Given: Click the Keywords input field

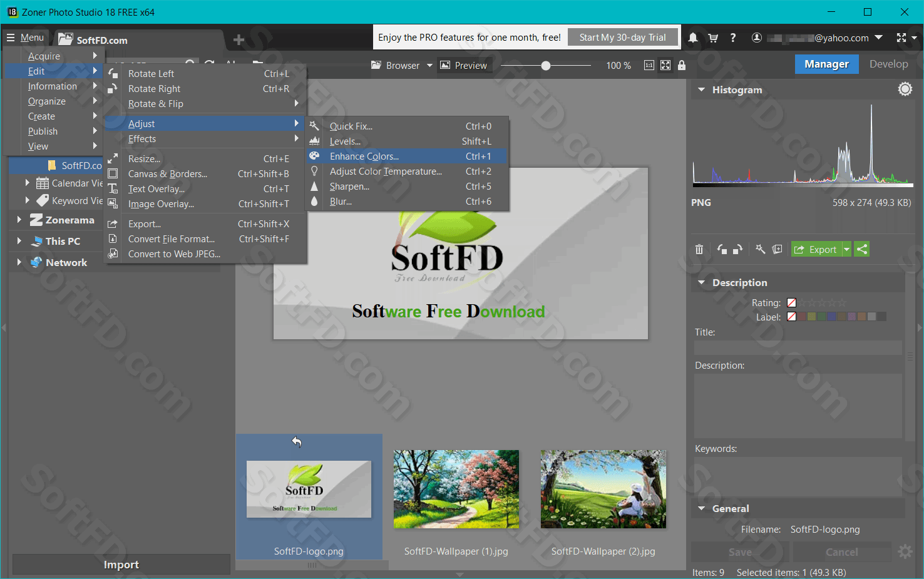Looking at the screenshot, I should point(798,477).
